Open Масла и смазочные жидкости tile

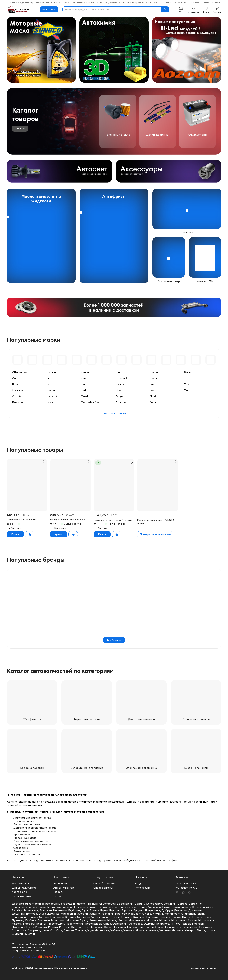[41, 236]
